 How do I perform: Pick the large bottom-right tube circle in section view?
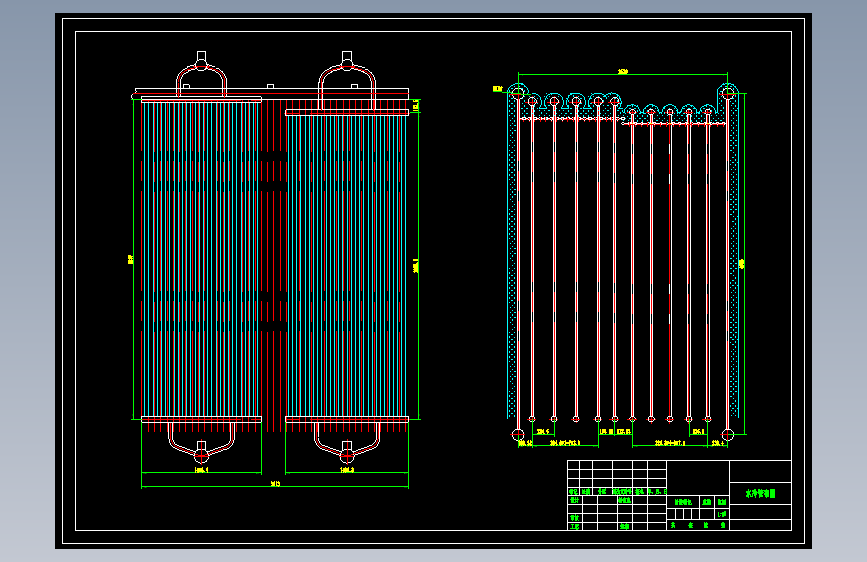pos(728,435)
